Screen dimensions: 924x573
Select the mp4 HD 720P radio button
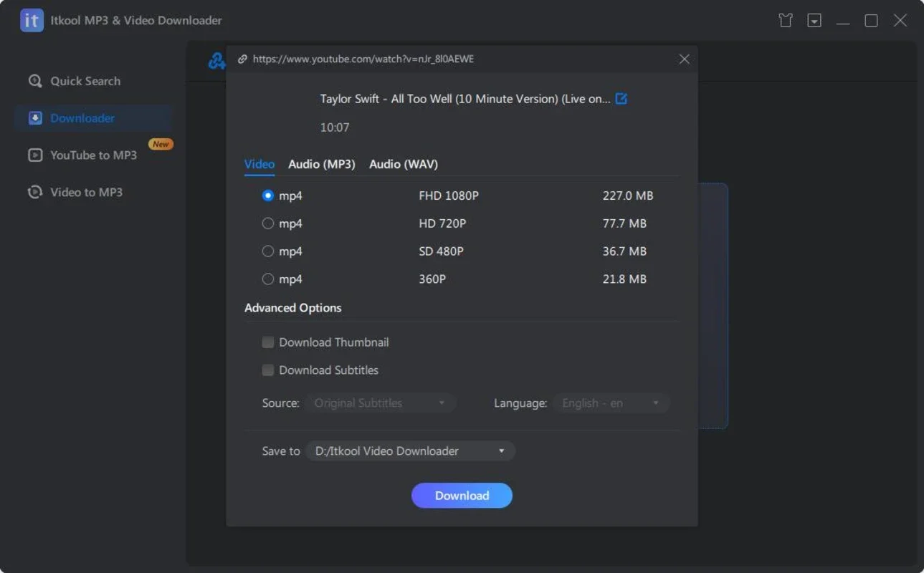click(268, 223)
